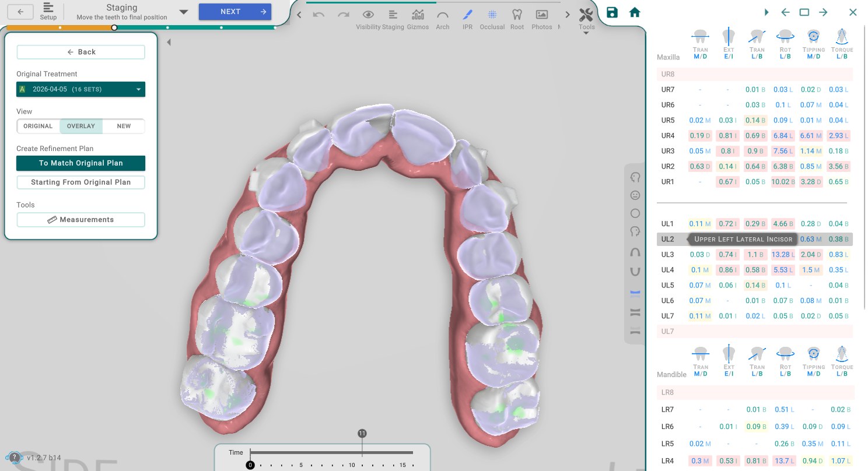Toggle the IPR tool off
The image size is (868, 471).
coord(467,19)
